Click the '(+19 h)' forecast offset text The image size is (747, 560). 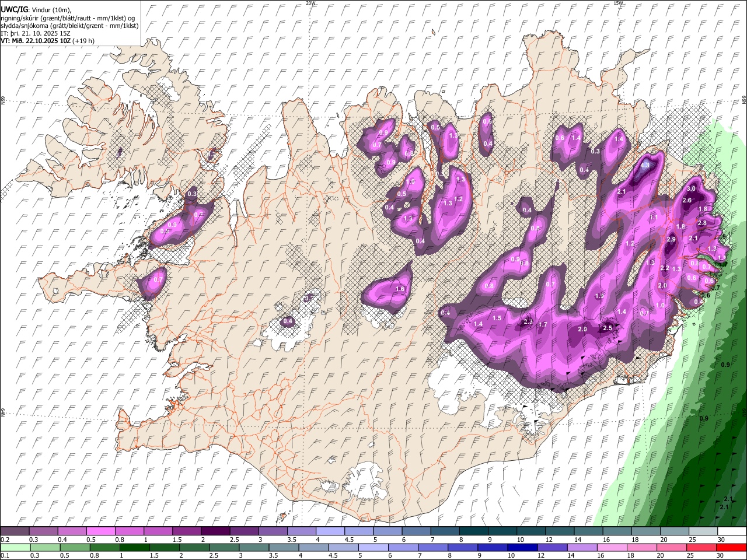(83, 41)
